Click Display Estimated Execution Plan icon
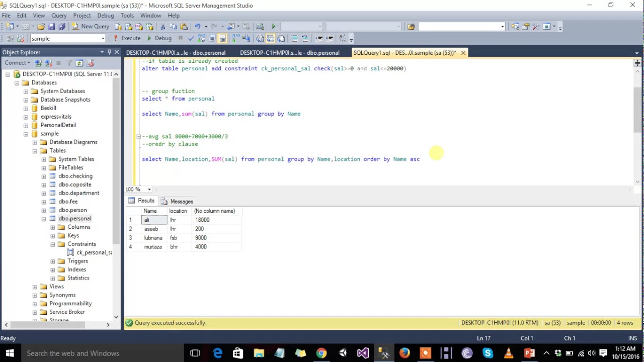644x362 pixels. (201, 38)
